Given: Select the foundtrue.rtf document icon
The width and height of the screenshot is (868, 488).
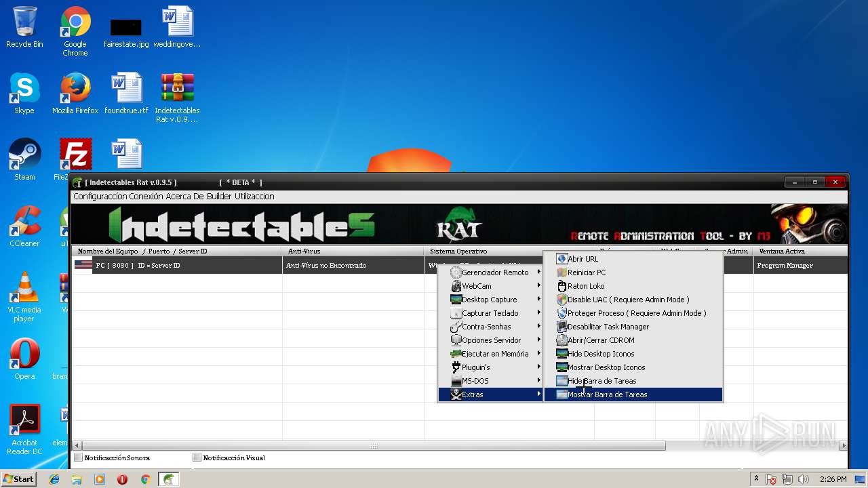Looking at the screenshot, I should tap(126, 94).
